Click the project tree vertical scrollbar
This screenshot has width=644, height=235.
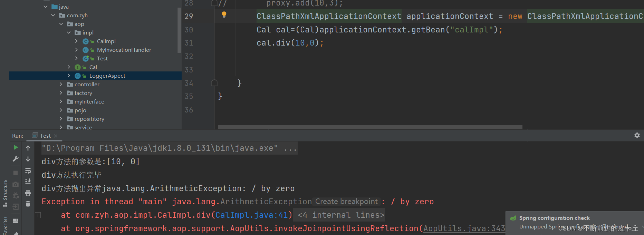tap(179, 30)
